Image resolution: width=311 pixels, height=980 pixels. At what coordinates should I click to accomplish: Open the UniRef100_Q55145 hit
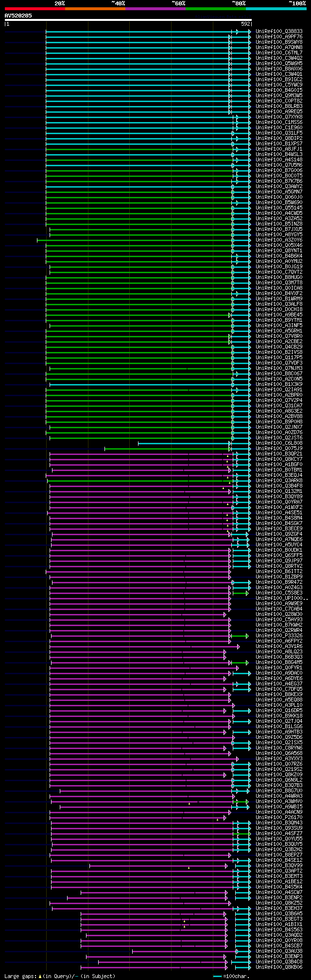(x=279, y=208)
